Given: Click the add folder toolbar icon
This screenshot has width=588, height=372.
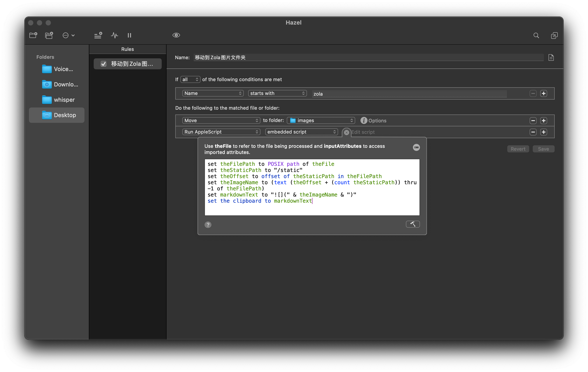Looking at the screenshot, I should [x=33, y=35].
